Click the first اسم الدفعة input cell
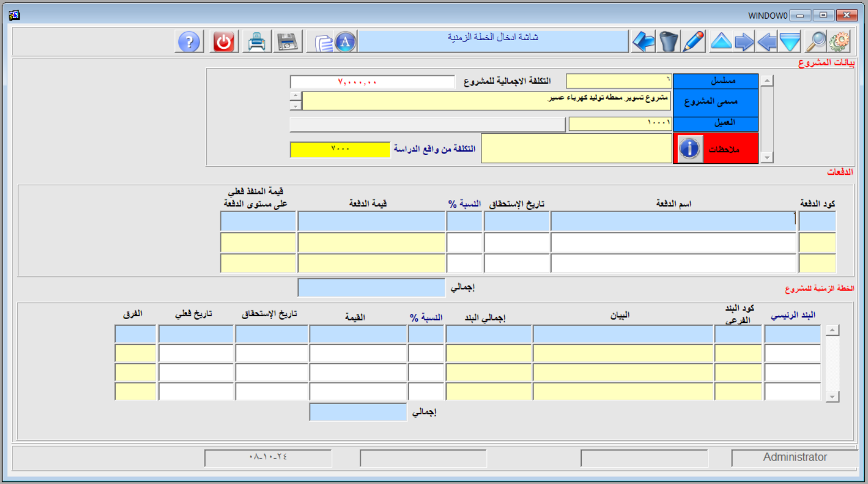The height and width of the screenshot is (484, 868). tap(673, 221)
